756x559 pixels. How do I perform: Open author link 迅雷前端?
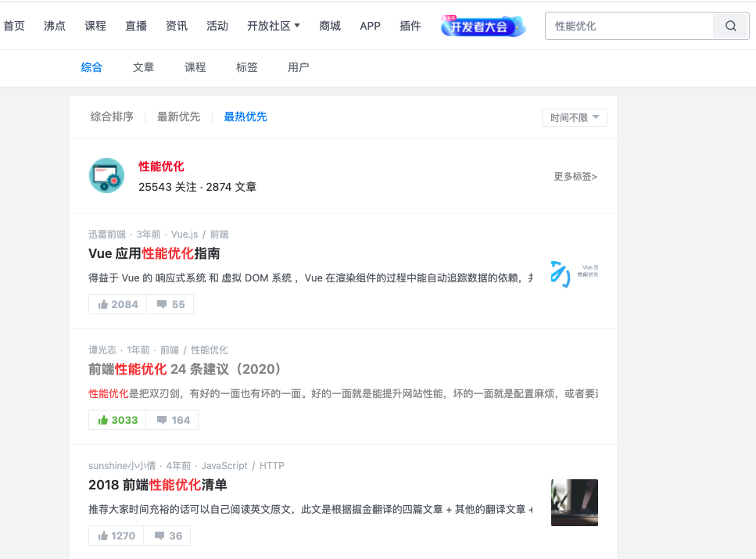[107, 235]
